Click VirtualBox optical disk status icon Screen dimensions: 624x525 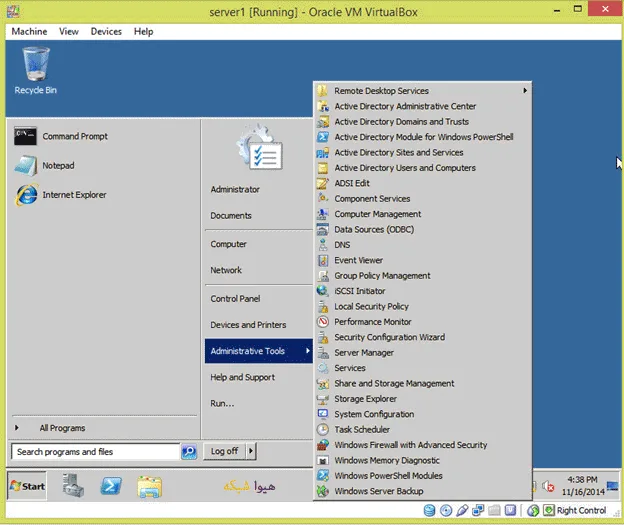[446, 510]
